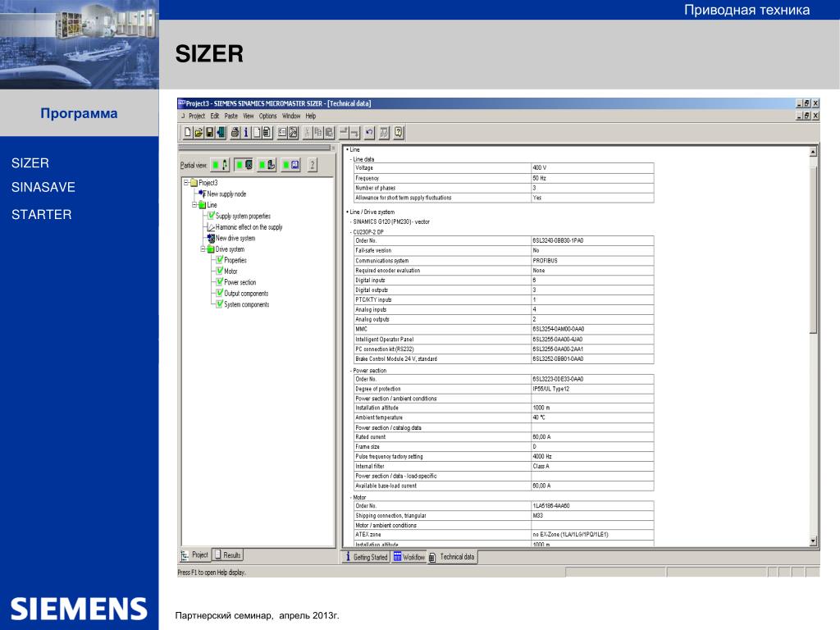Select the New supply node icon in tree
The width and height of the screenshot is (840, 630).
coord(202,194)
